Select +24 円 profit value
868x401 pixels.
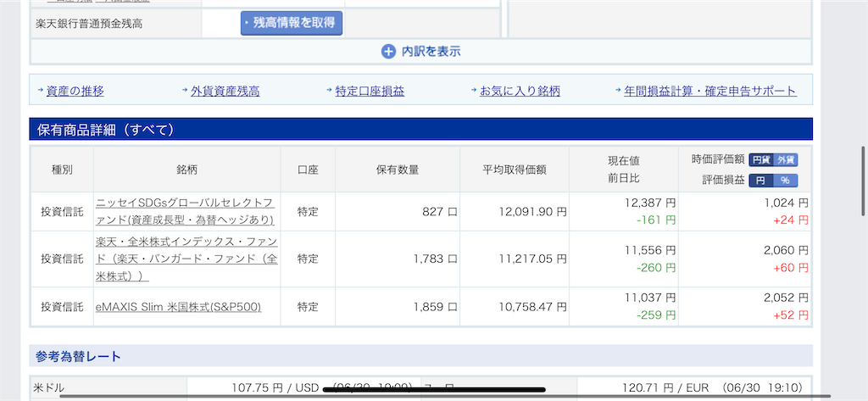pos(791,220)
